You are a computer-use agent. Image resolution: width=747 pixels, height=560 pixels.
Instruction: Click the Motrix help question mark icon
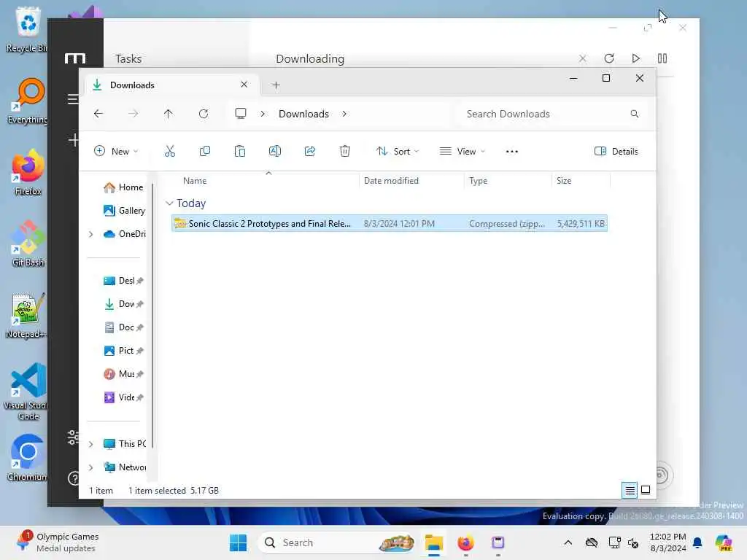[74, 478]
